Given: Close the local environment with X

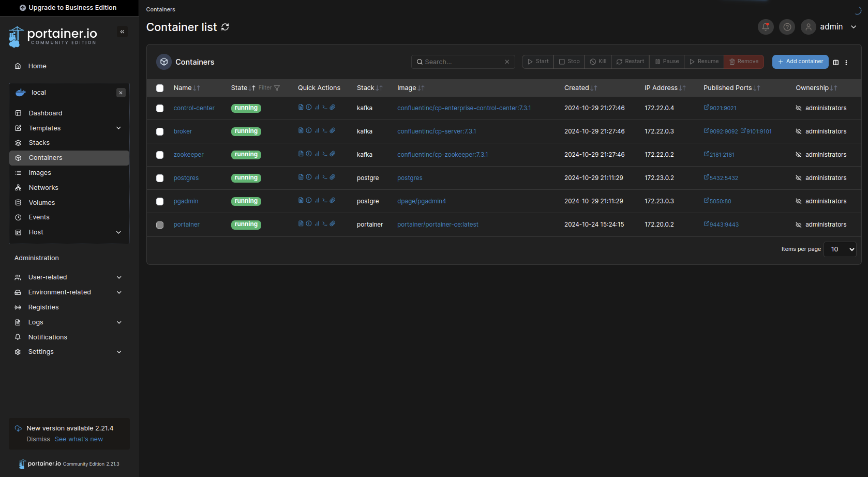Looking at the screenshot, I should pos(121,93).
